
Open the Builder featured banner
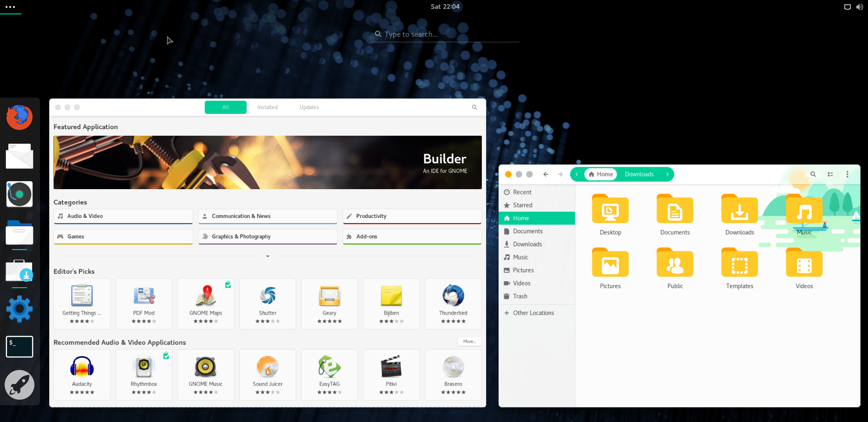click(268, 162)
